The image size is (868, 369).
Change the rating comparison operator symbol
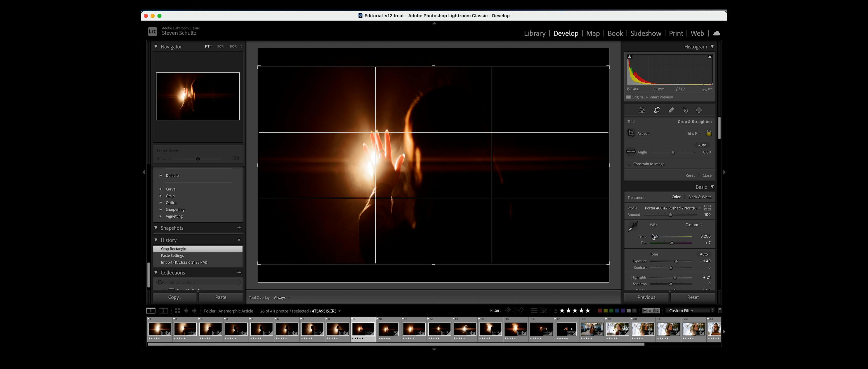coord(556,311)
